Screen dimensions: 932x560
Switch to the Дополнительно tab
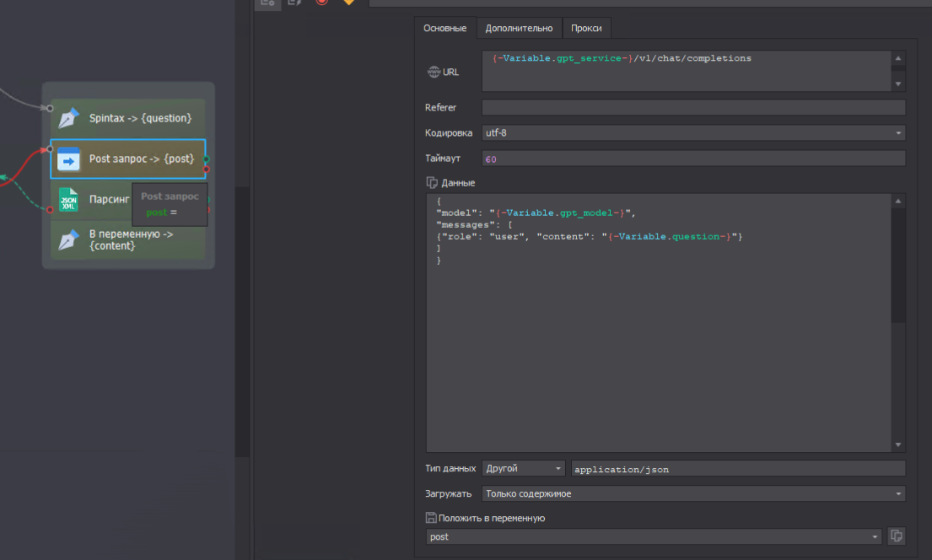pos(519,28)
